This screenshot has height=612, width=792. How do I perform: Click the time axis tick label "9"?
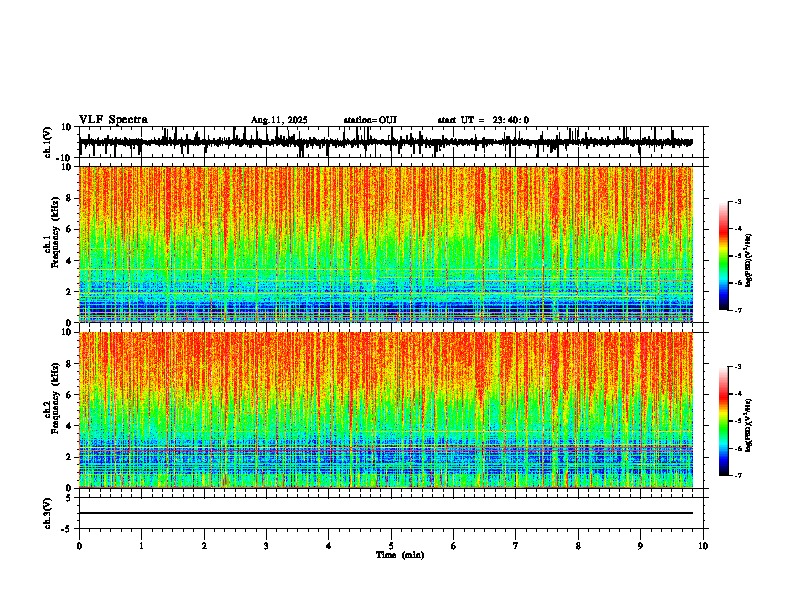point(640,546)
